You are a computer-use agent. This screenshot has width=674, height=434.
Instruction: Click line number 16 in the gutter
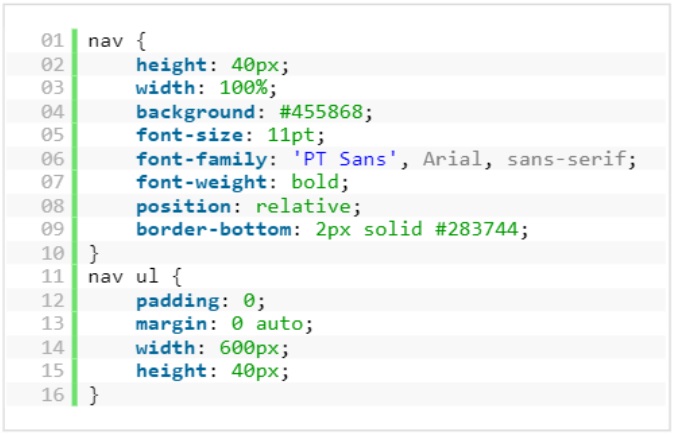tap(52, 394)
